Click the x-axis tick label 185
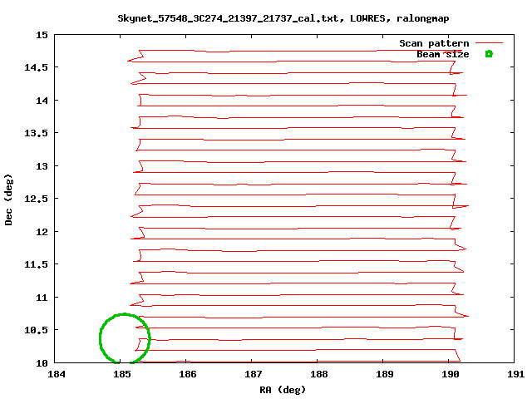The width and height of the screenshot is (532, 399). tap(122, 374)
